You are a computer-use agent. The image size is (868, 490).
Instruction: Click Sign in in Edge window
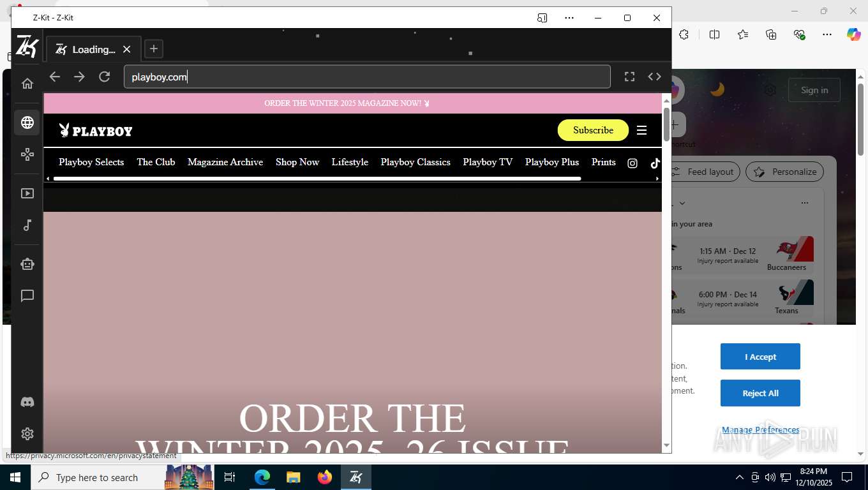(814, 90)
